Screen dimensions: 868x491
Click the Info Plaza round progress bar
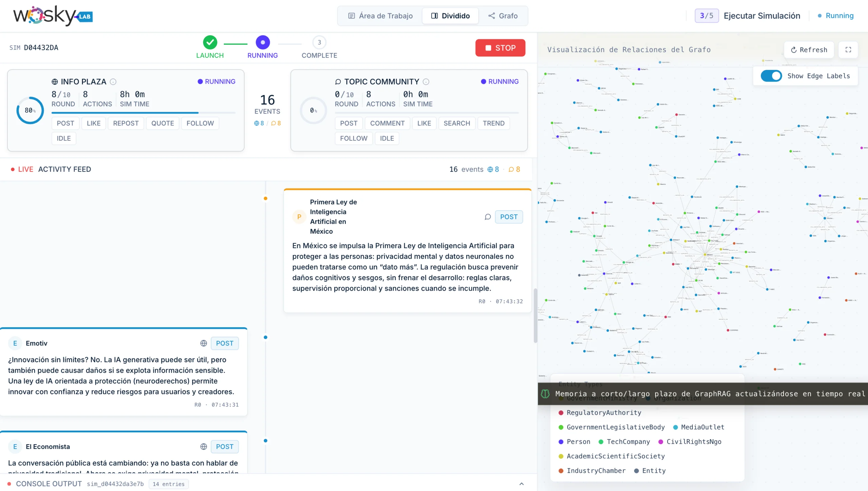(143, 113)
